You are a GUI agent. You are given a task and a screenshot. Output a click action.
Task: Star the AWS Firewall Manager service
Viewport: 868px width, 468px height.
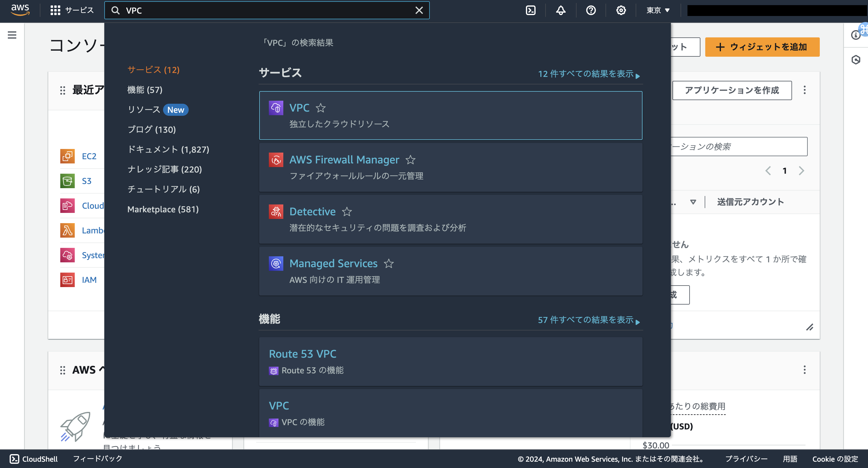(x=410, y=160)
